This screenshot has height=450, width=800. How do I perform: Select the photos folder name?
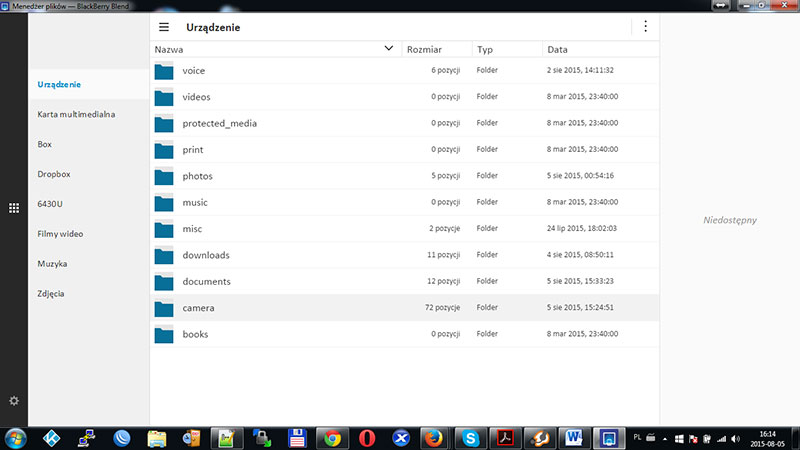tap(197, 176)
